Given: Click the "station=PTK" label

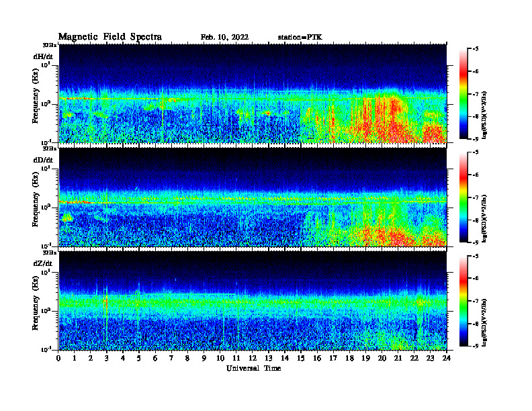Looking at the screenshot, I should pos(300,38).
